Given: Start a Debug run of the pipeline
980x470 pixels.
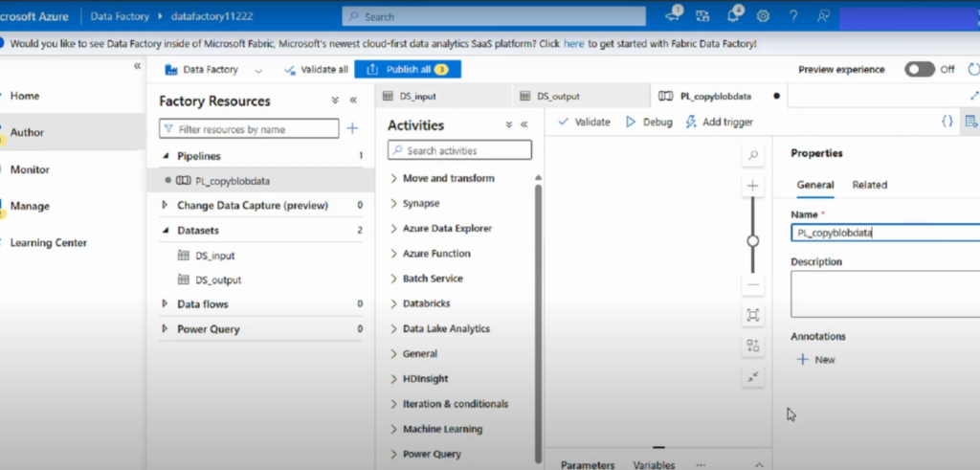Looking at the screenshot, I should 650,122.
